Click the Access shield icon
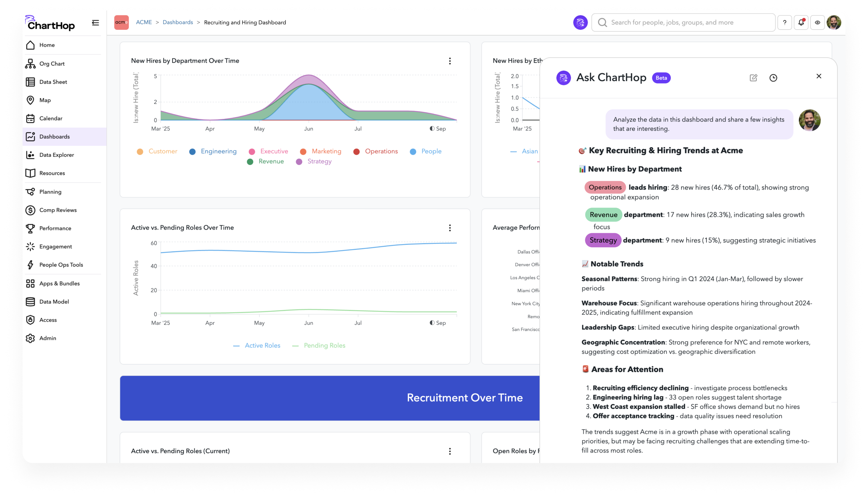This screenshot has width=868, height=498. [x=30, y=320]
